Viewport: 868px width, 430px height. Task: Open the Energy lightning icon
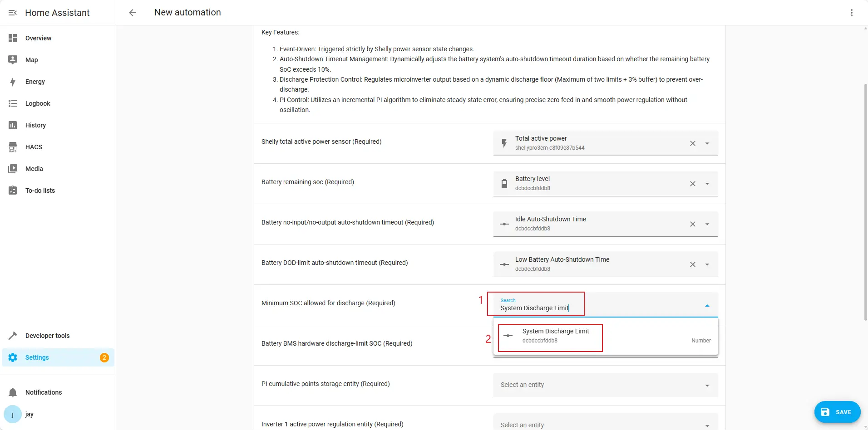click(13, 82)
